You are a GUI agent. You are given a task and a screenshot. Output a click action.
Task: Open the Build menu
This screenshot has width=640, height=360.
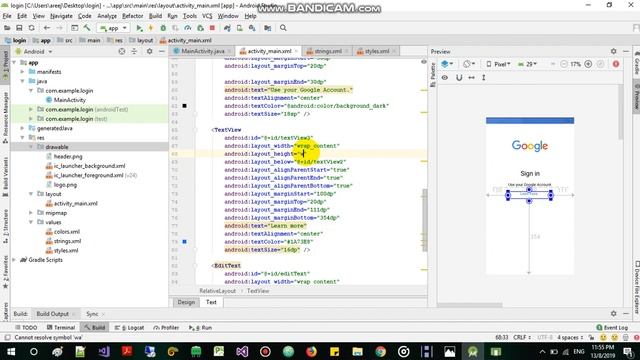click(x=155, y=16)
